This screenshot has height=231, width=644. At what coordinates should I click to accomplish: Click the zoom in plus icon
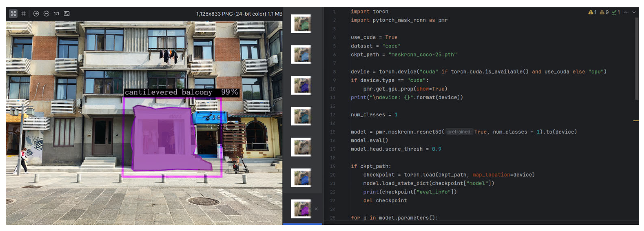pos(36,13)
